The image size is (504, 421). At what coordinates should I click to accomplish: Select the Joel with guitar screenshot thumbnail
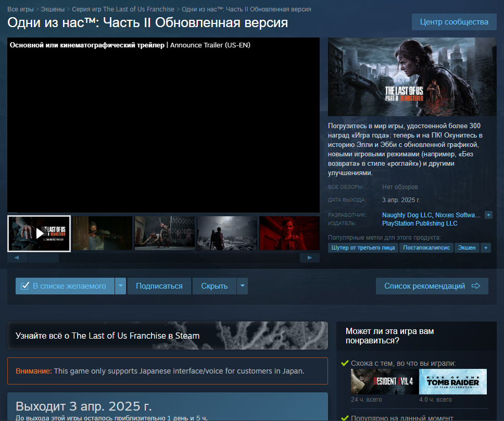point(102,233)
